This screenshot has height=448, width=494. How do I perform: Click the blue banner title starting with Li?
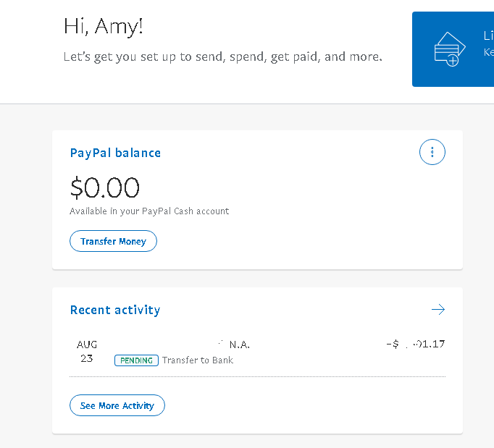click(487, 36)
